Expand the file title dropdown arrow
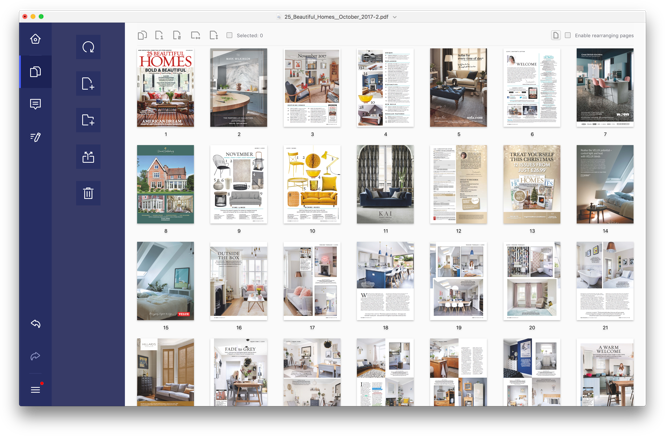This screenshot has width=665, height=436. click(395, 17)
